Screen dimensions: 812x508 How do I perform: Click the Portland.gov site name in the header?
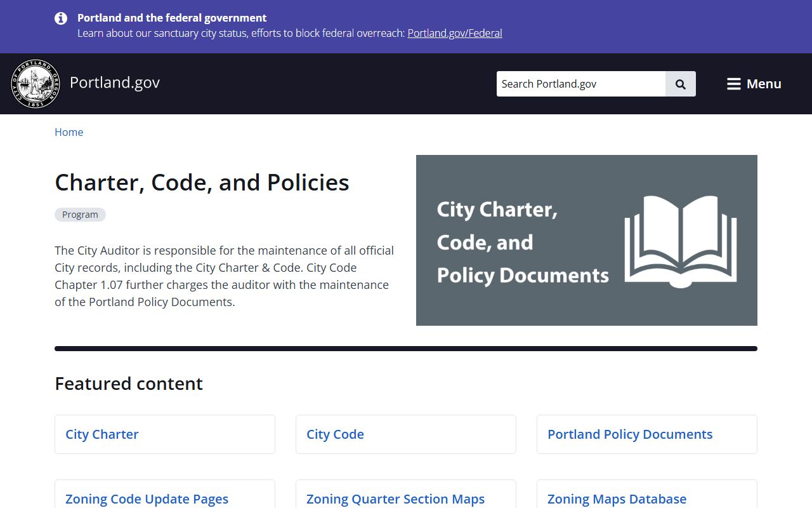tap(115, 83)
